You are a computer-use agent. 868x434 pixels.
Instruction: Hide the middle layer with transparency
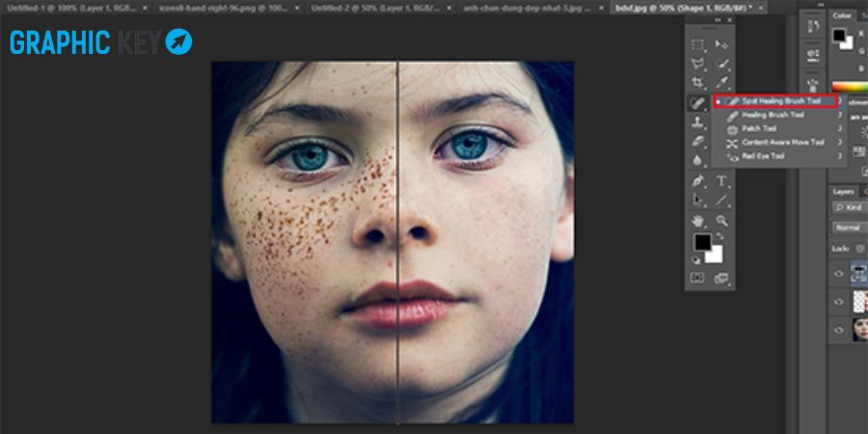point(839,302)
